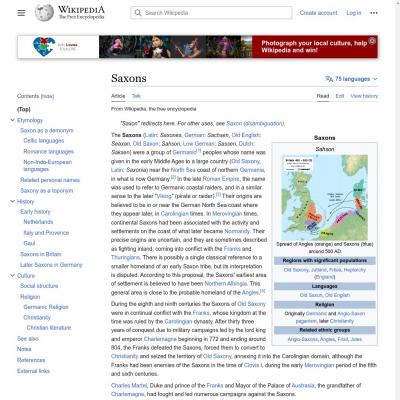Close the photo contest banner
Image resolution: width=400 pixels, height=400 pixels.
pos(372,41)
